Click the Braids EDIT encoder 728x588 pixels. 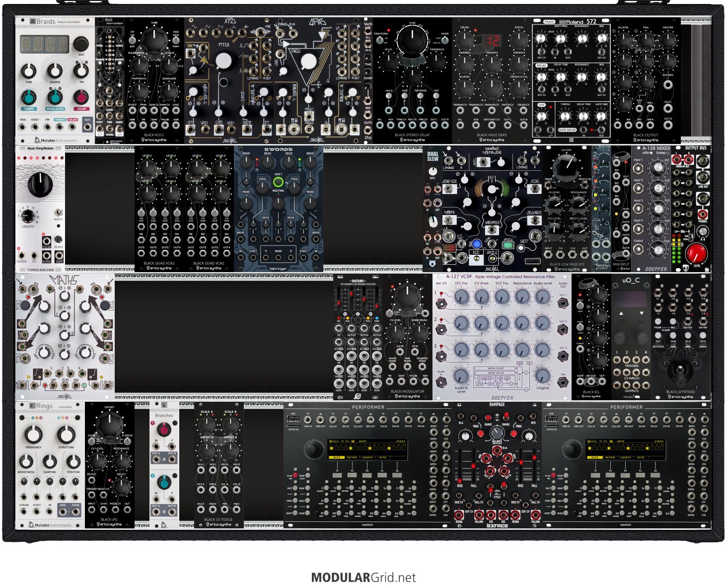pyautogui.click(x=81, y=44)
